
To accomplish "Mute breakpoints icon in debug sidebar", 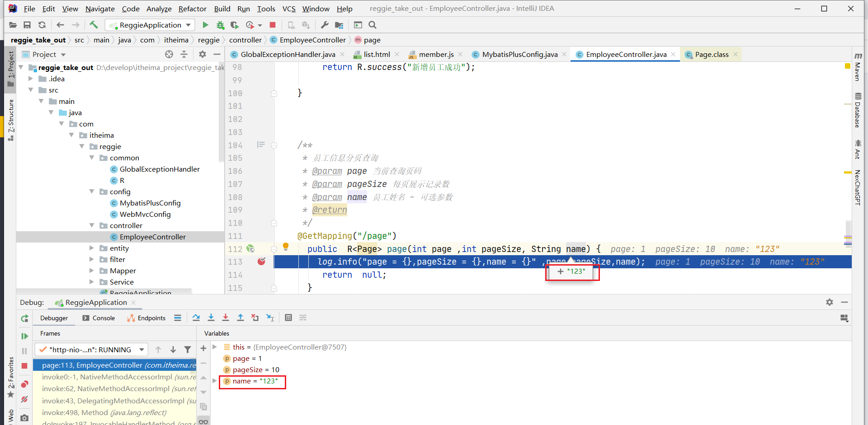I will (24, 399).
